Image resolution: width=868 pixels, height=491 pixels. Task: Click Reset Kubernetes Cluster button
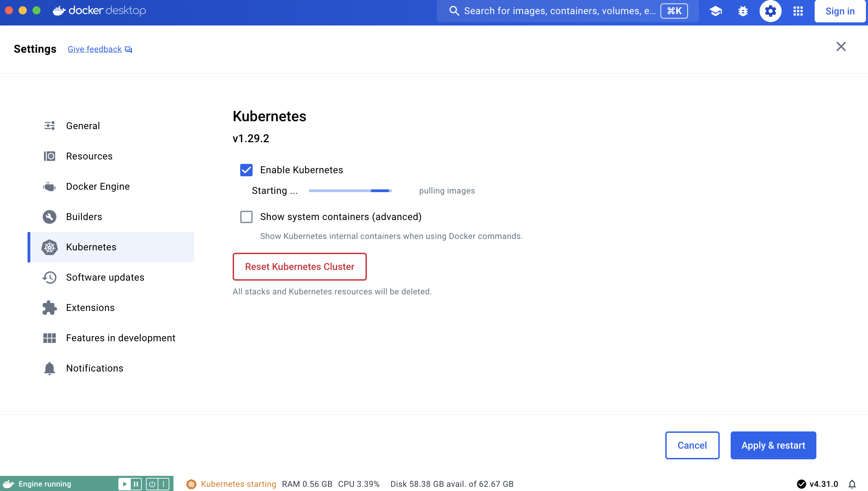[299, 267]
